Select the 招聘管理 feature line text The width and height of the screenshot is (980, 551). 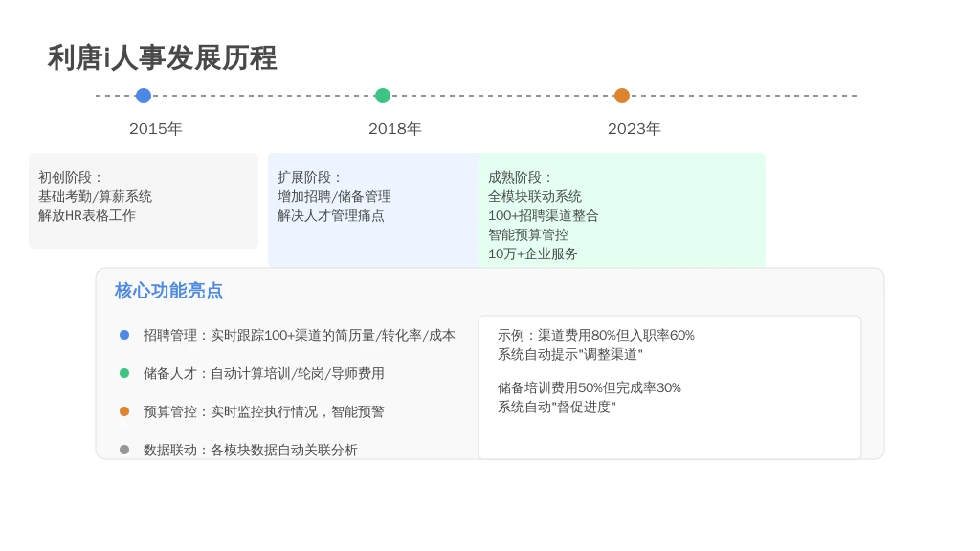click(x=300, y=336)
